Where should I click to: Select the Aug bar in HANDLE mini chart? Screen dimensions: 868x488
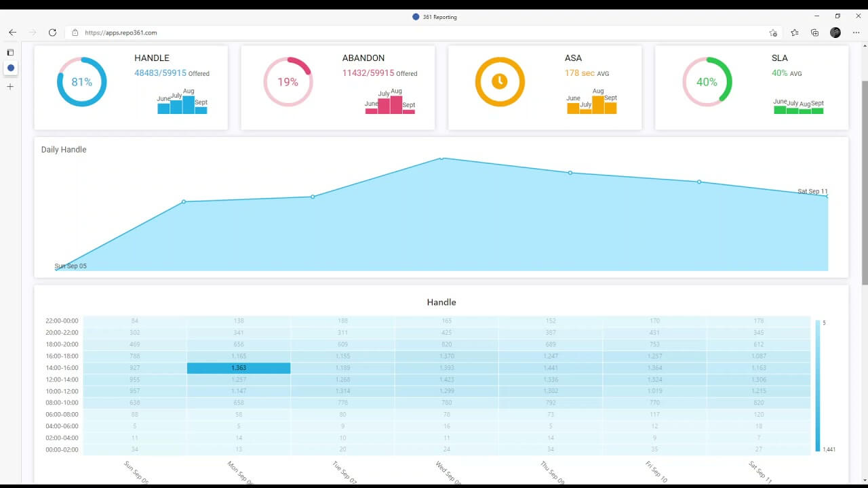[x=189, y=104]
